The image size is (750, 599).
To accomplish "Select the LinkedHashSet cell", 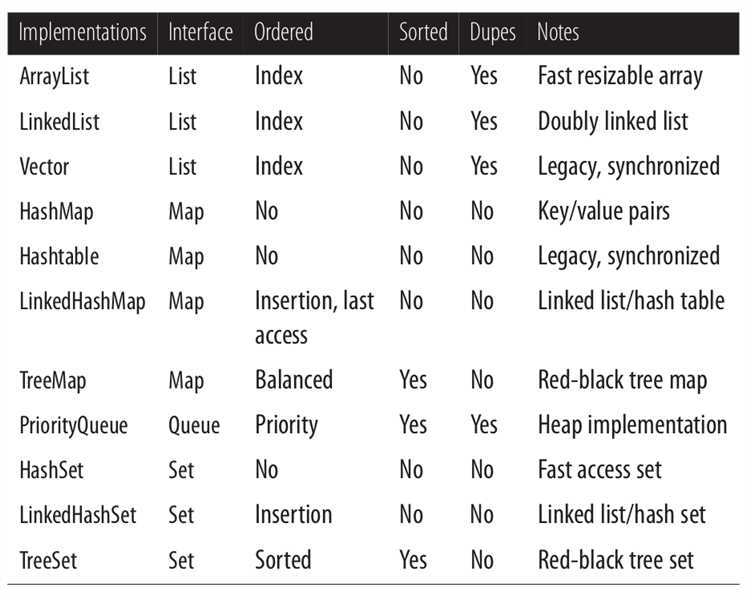I will (77, 515).
